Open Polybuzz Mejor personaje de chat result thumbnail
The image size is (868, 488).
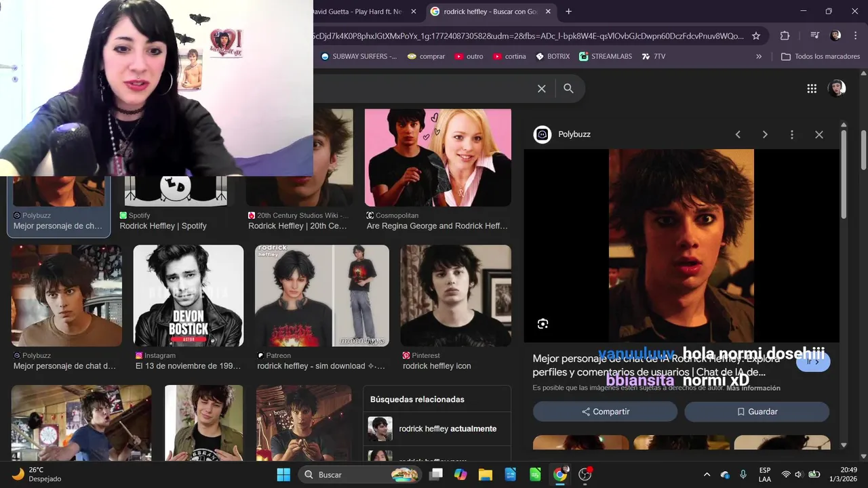[66, 296]
